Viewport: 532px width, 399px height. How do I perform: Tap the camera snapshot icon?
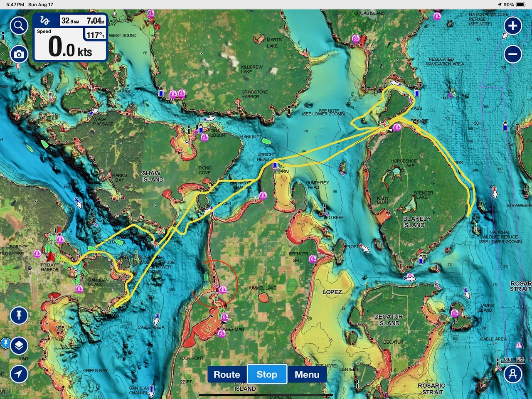pos(19,54)
